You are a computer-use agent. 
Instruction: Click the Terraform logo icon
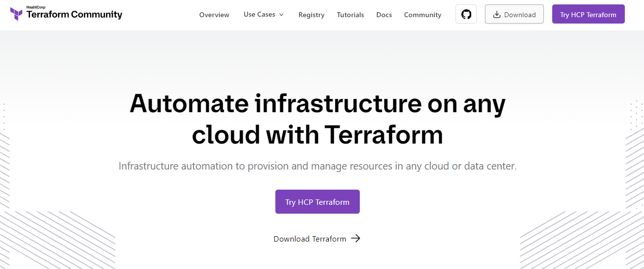pyautogui.click(x=16, y=14)
